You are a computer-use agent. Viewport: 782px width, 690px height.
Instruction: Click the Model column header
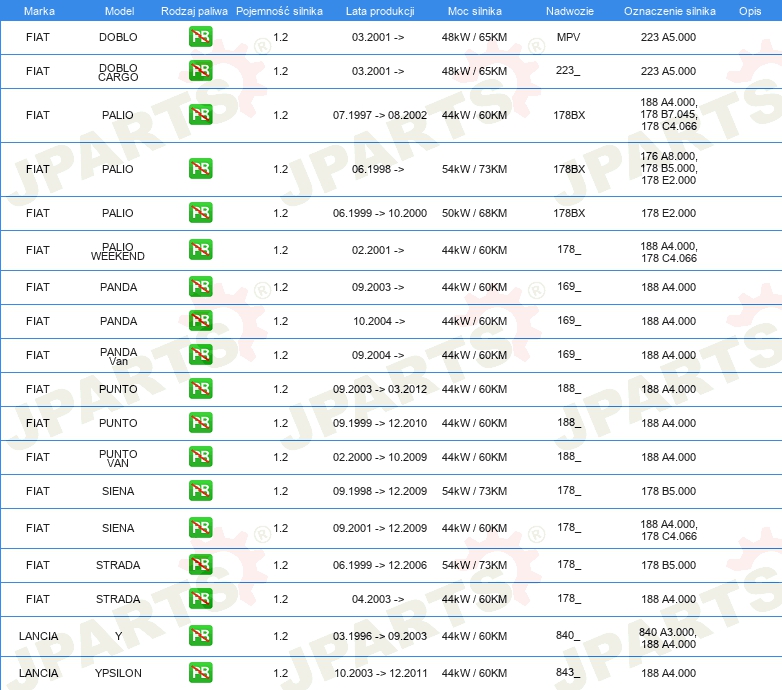[x=119, y=11]
